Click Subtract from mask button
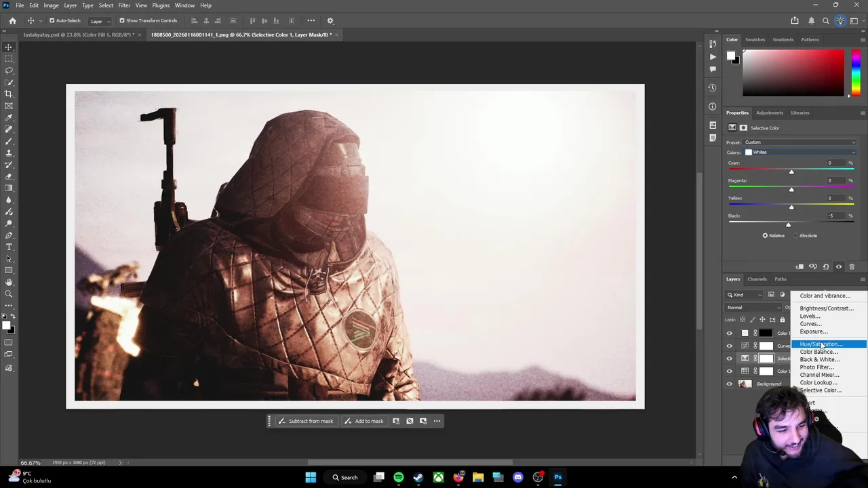The image size is (868, 488). coord(306,421)
